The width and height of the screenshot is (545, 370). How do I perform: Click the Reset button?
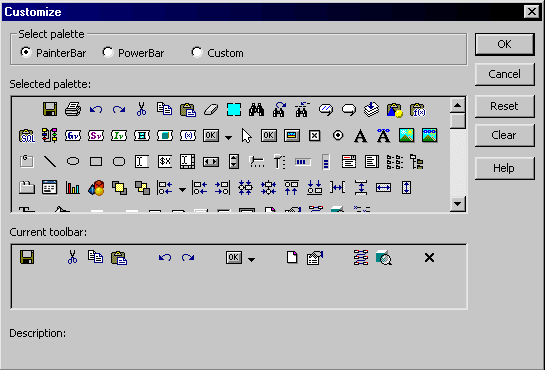(504, 106)
